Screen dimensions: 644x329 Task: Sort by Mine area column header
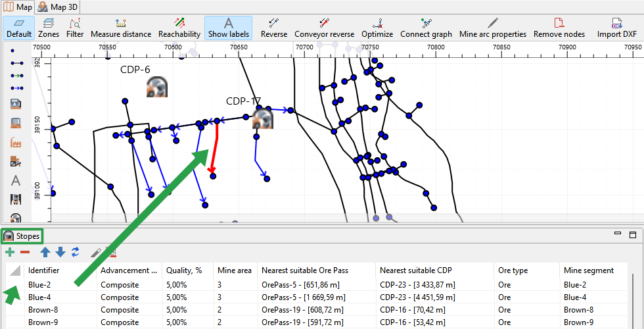click(235, 270)
